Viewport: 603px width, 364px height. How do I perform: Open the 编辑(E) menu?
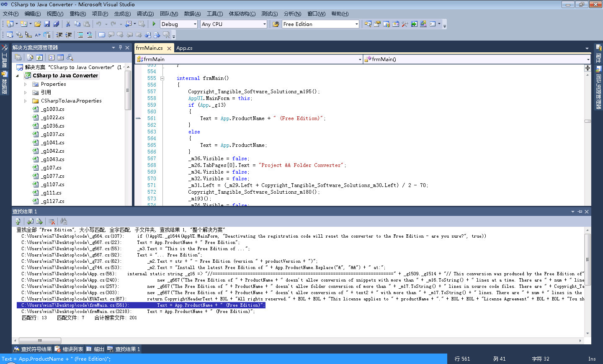coord(33,14)
